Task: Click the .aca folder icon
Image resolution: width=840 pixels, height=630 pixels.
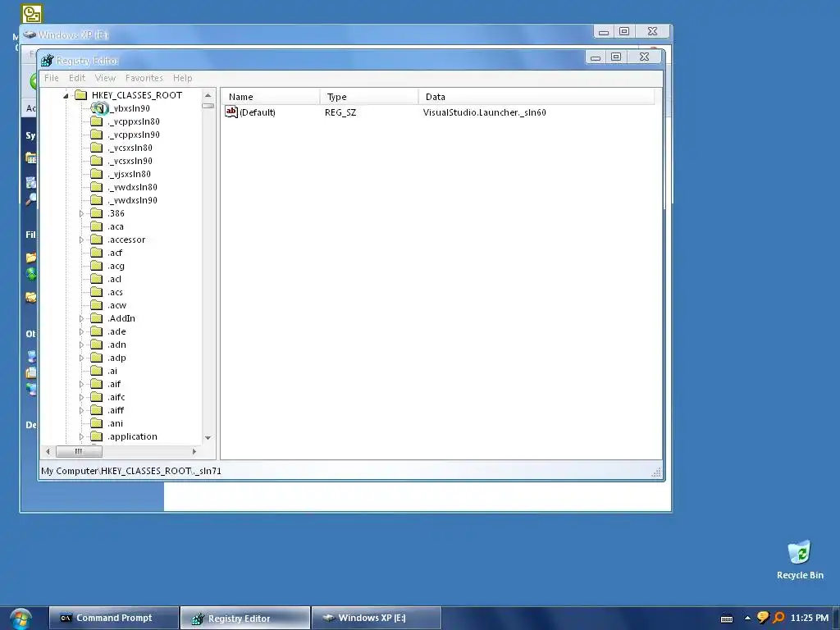Action: (97, 226)
